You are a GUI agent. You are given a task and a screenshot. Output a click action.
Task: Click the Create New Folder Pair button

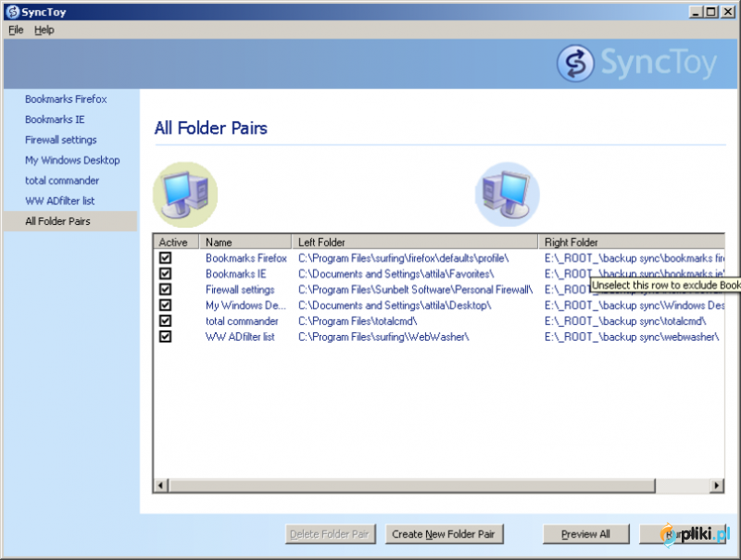(444, 534)
